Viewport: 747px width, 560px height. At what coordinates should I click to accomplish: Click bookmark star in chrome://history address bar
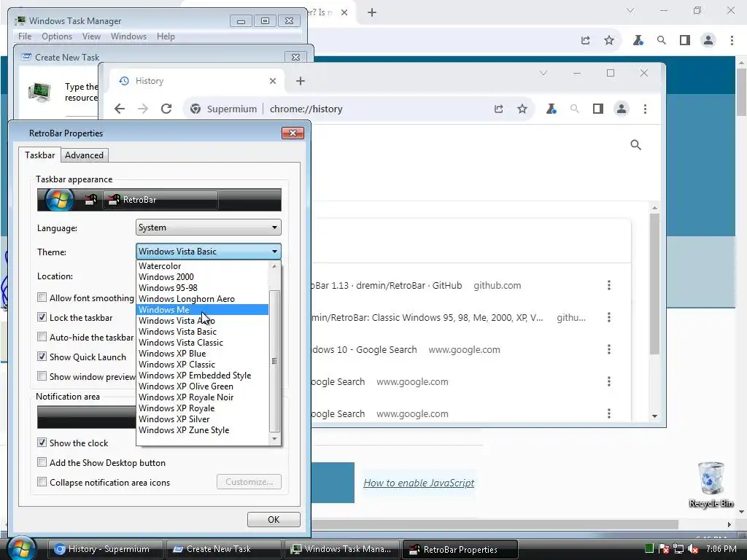(x=522, y=109)
